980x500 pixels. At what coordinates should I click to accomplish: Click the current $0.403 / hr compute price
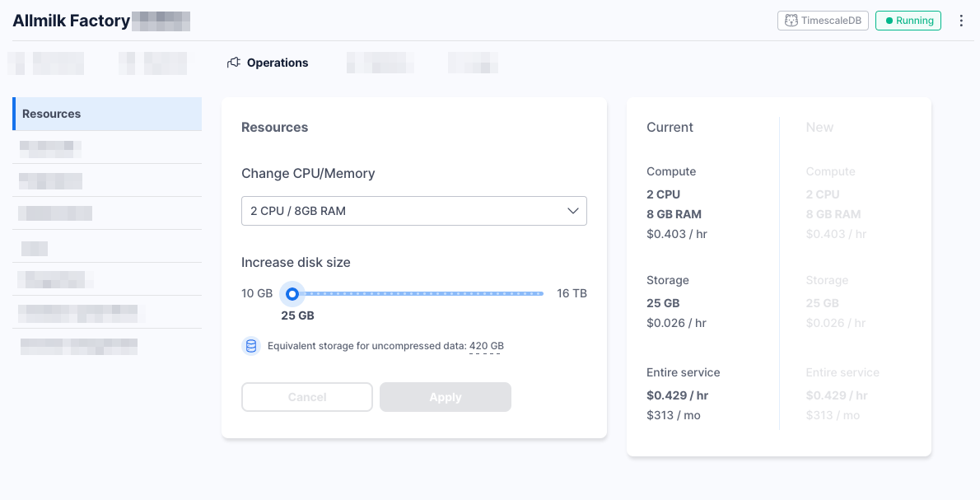pyautogui.click(x=677, y=235)
